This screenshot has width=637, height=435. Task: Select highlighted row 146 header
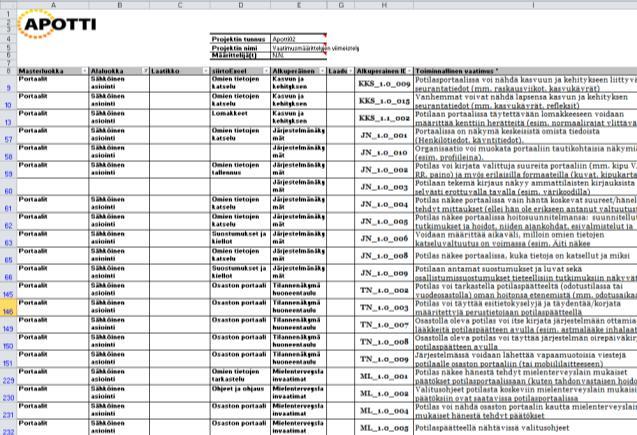coord(9,307)
